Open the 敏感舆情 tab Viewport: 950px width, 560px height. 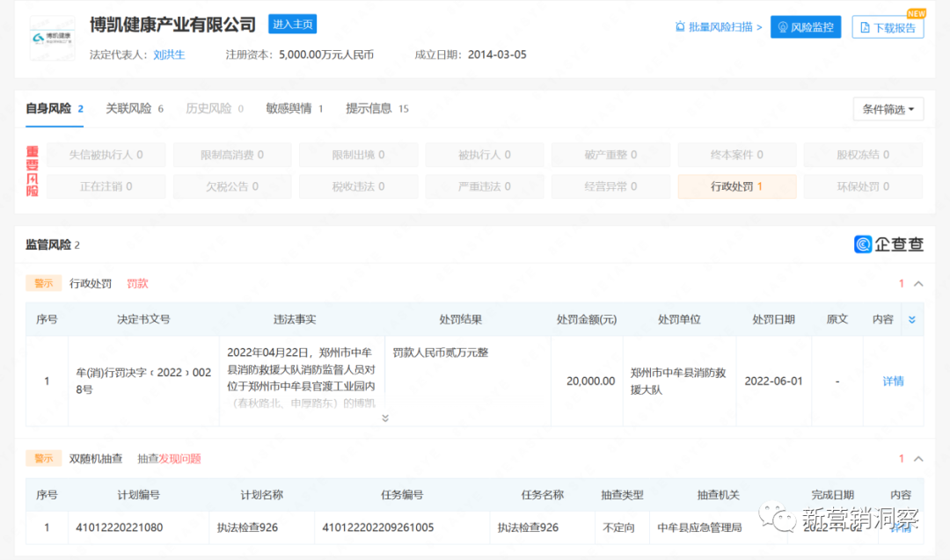point(295,109)
